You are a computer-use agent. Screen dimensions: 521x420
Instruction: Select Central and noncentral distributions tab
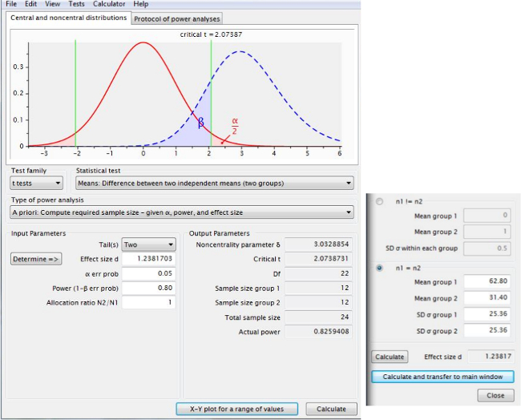click(69, 18)
